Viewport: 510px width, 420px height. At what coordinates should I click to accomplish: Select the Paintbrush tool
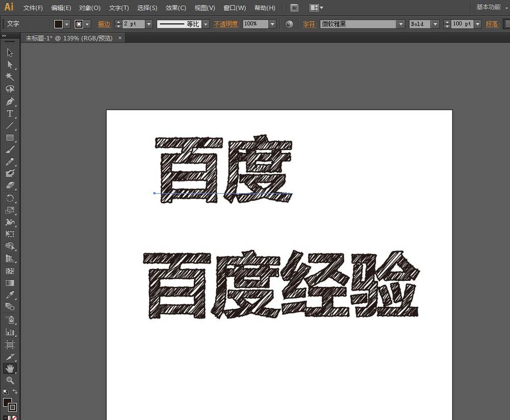point(10,149)
